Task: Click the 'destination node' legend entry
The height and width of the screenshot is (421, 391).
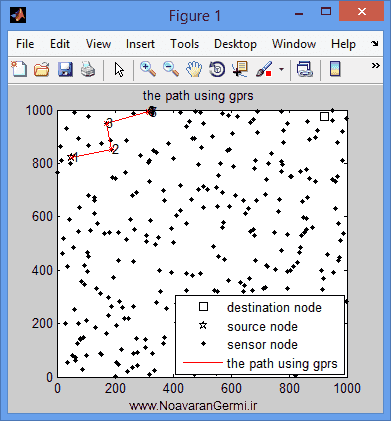Action: click(274, 307)
